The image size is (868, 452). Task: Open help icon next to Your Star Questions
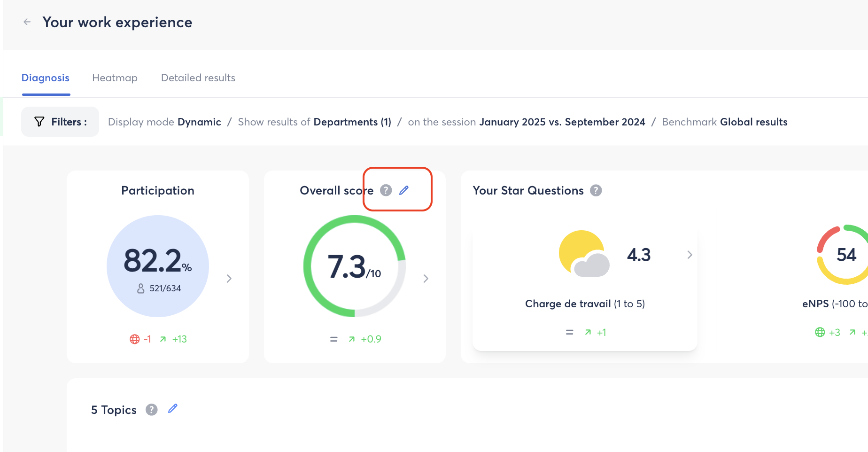(x=596, y=190)
